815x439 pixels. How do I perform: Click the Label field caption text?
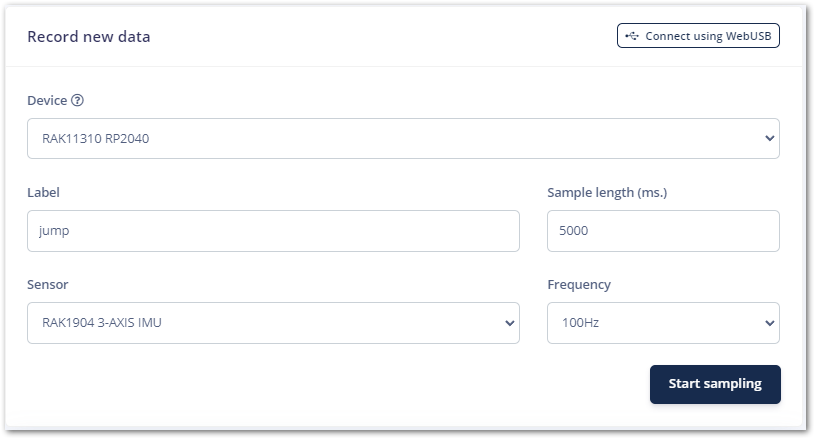43,192
